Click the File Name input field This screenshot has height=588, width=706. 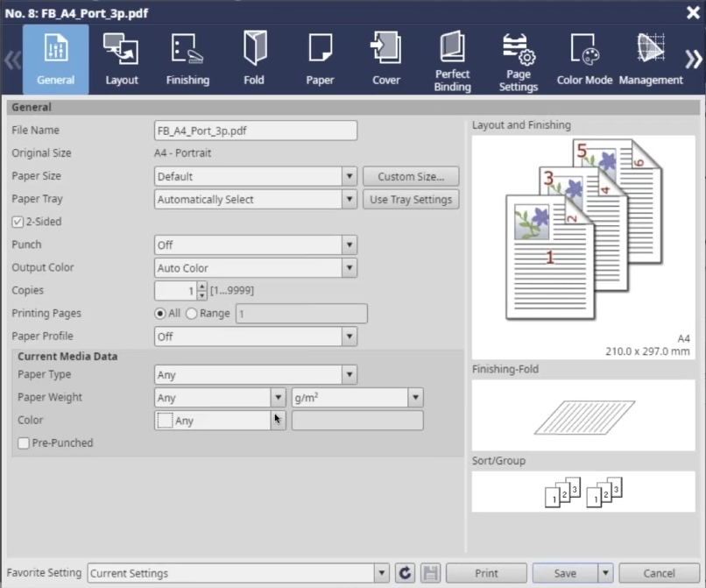(x=255, y=131)
